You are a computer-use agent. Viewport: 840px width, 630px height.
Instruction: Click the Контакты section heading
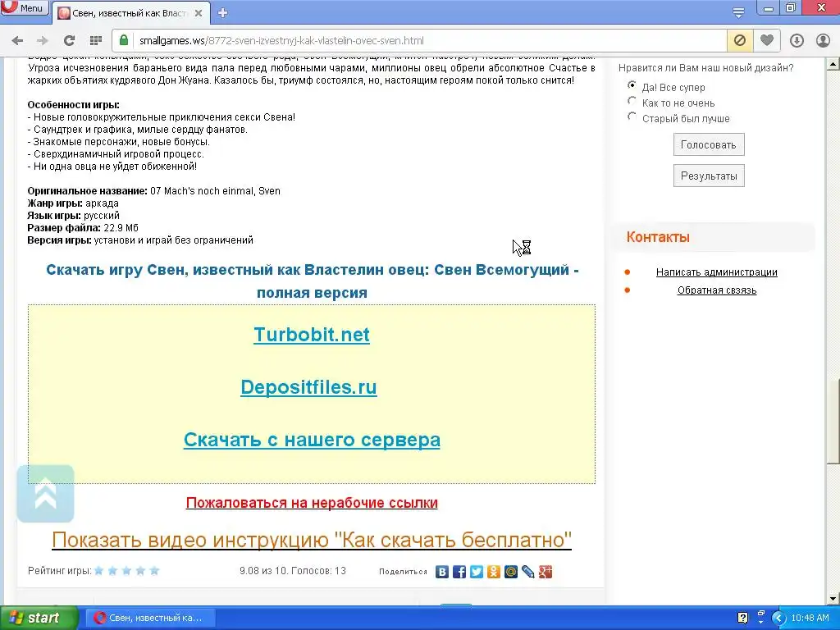658,237
